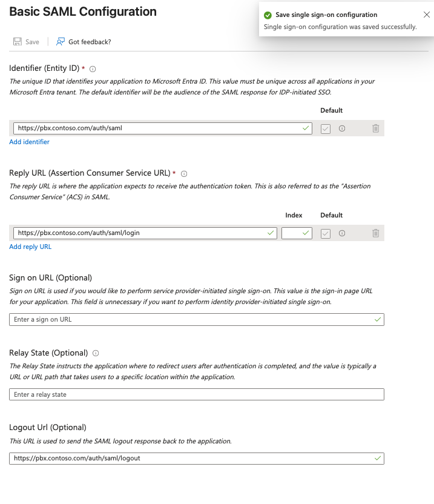Click the Got feedback icon
The width and height of the screenshot is (434, 504).
61,42
